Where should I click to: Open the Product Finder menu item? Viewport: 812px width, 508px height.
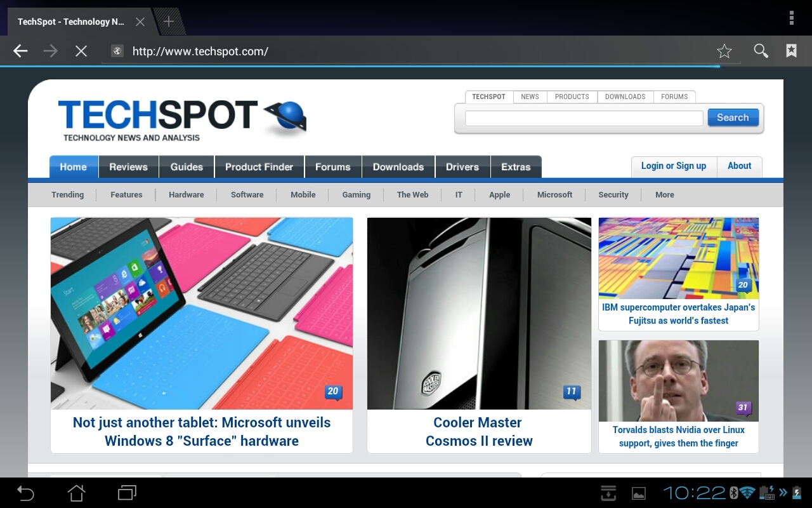[x=259, y=167]
